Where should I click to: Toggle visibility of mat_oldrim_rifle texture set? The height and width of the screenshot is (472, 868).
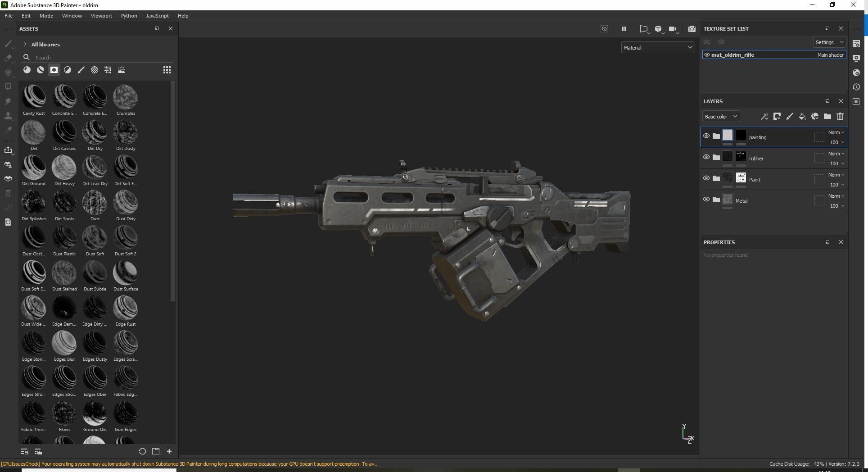click(x=707, y=55)
